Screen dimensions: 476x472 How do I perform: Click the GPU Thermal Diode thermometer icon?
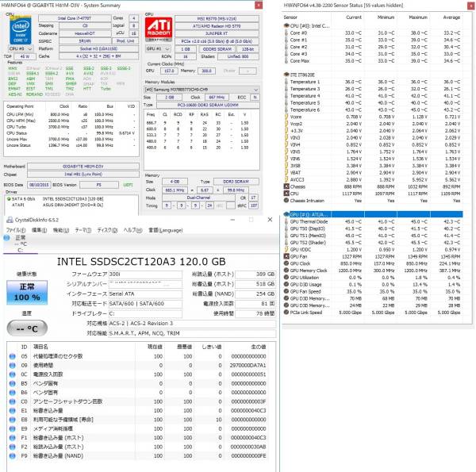(x=286, y=221)
